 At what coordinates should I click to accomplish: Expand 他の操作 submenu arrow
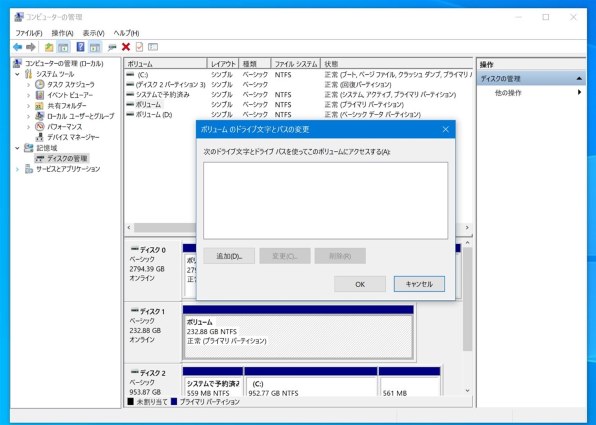[579, 92]
